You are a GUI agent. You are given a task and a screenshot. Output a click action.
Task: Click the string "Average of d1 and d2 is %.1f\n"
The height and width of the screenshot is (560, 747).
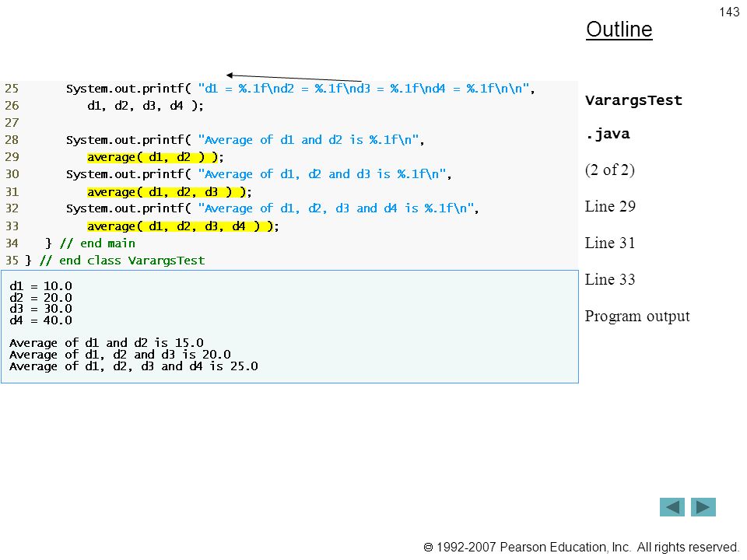308,140
